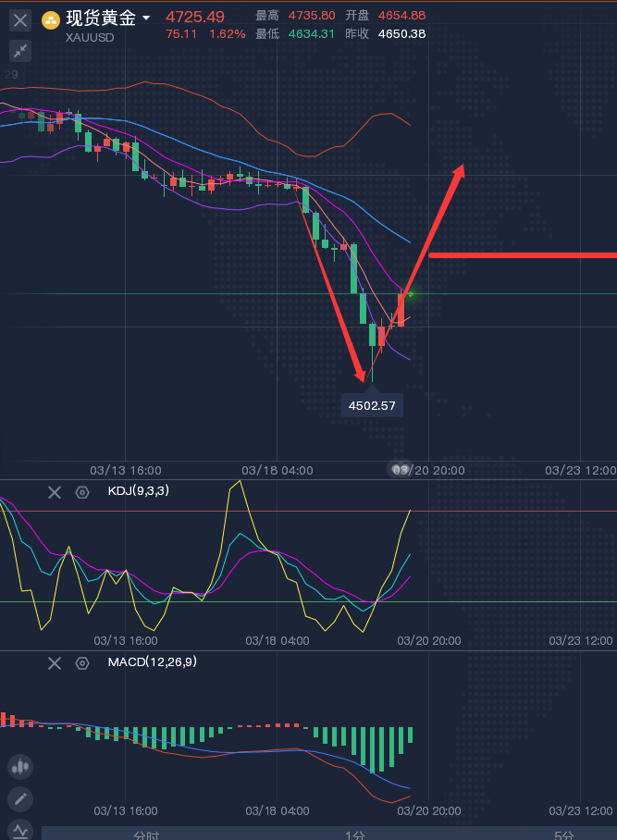Select the candlestick chart type icon

[x=20, y=766]
